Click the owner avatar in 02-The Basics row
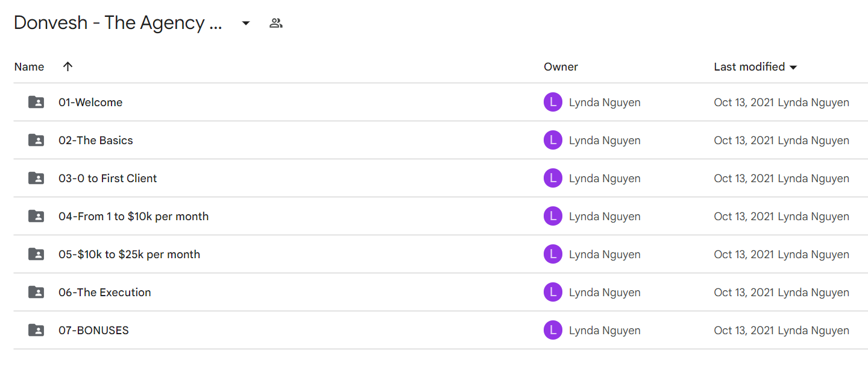 click(x=553, y=141)
